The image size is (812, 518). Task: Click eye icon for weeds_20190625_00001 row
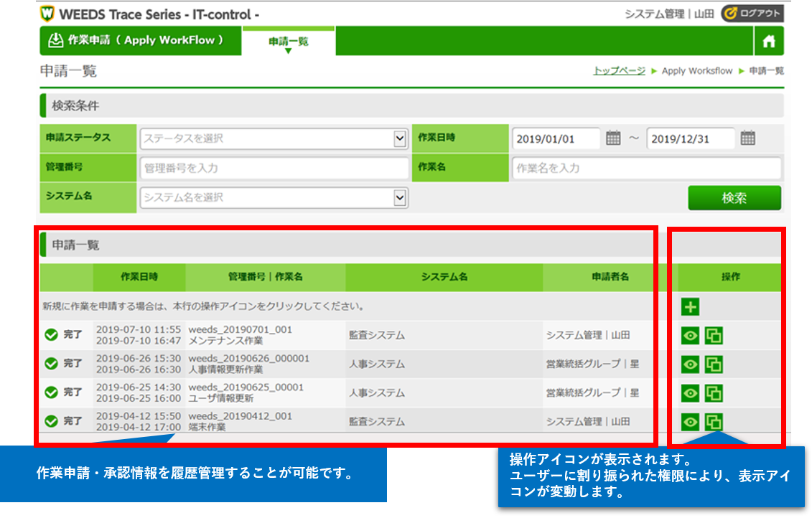click(690, 393)
